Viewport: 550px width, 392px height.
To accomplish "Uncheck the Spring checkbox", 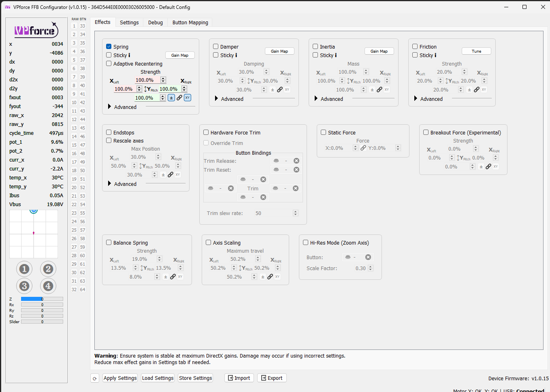I will pos(109,47).
